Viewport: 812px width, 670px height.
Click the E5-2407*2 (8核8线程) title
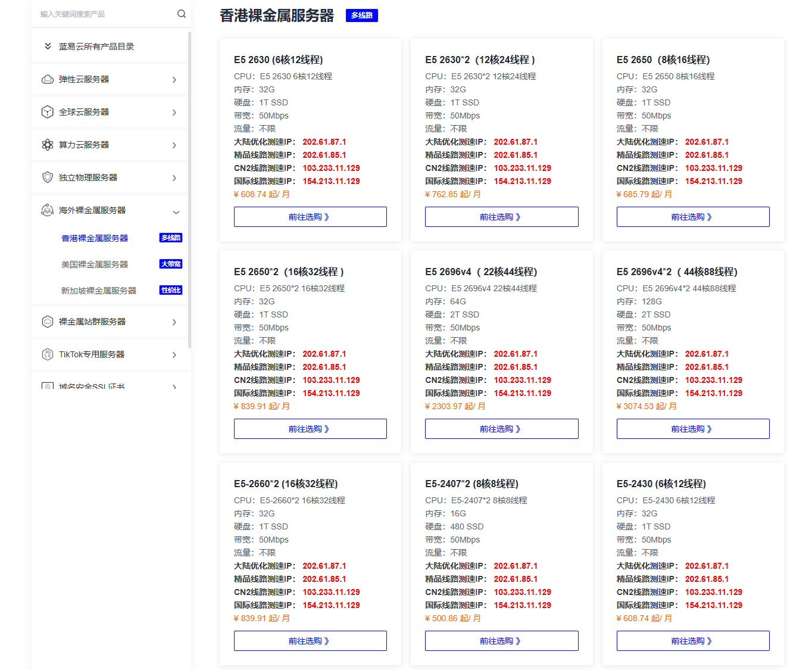(x=471, y=484)
